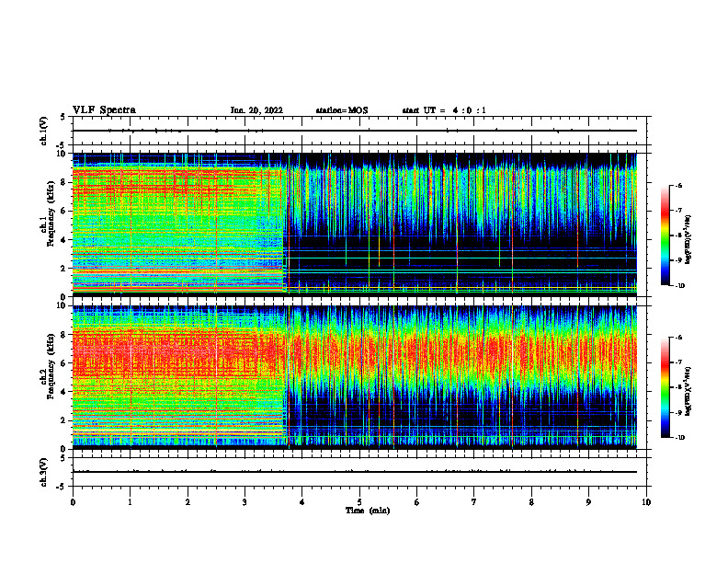Click the "Time (min)" x-axis label
This screenshot has height=563, width=728.
(x=368, y=511)
